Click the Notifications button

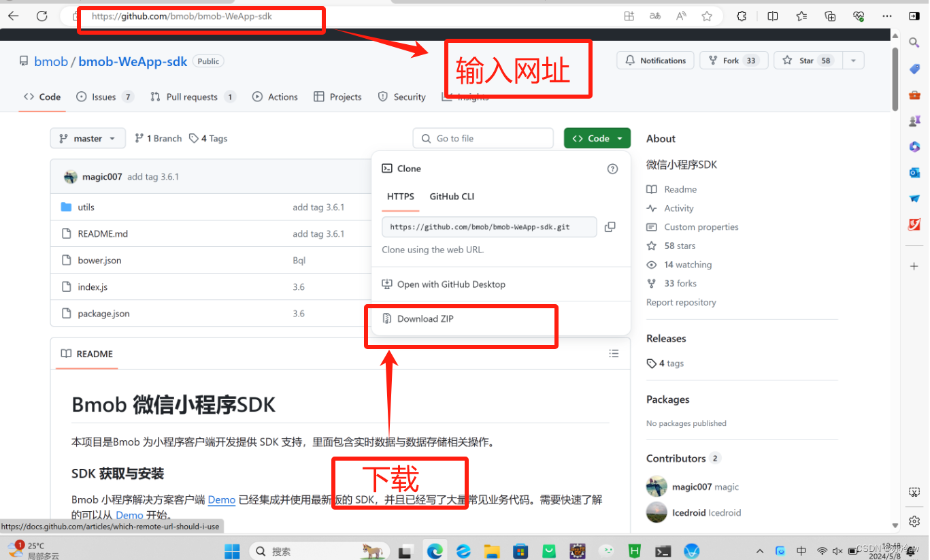click(656, 61)
